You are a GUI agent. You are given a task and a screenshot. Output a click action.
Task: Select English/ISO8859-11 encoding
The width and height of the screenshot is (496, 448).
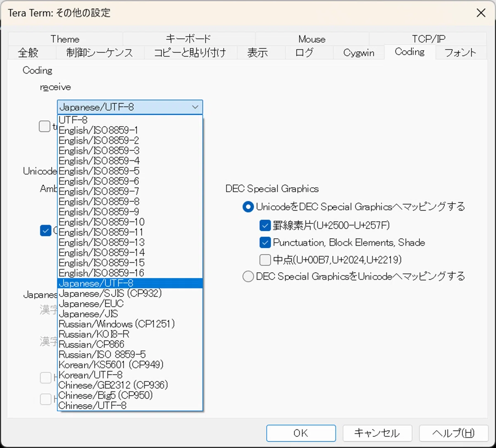130,232
